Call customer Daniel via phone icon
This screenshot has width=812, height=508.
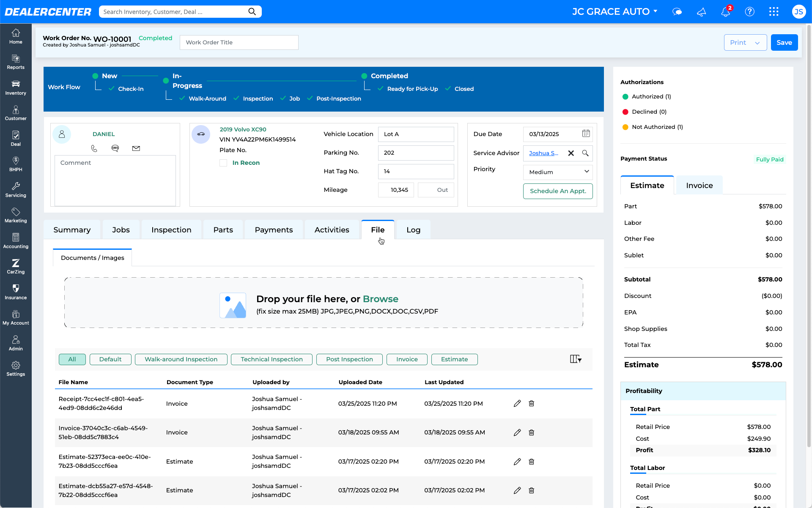[94, 148]
